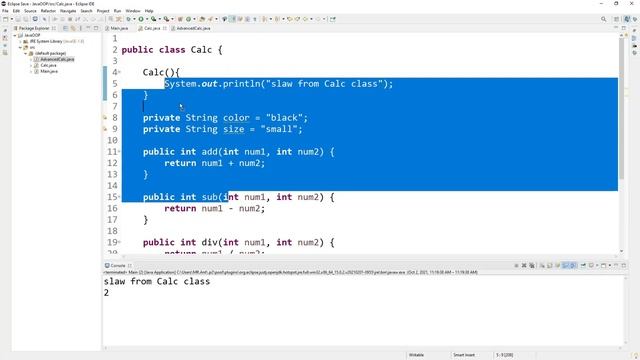Minimize the Package Explorer panel
The image size is (640, 360).
pos(88,28)
